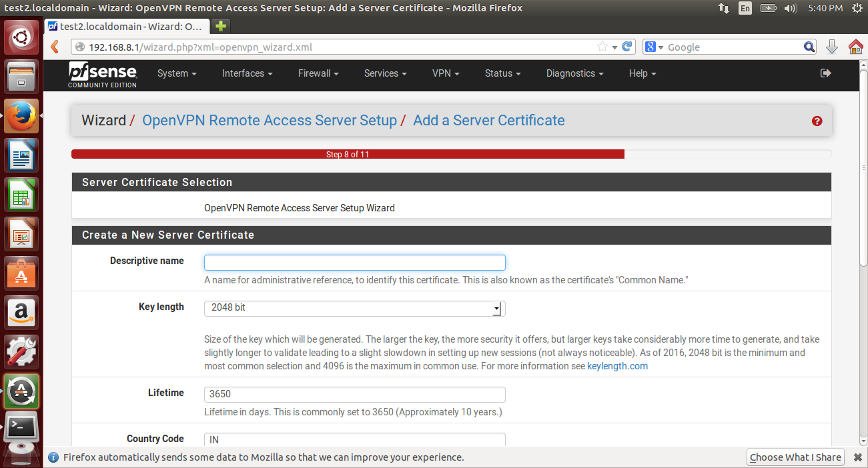868x468 pixels.
Task: Click the Wizard breadcrumb text
Action: click(x=103, y=121)
